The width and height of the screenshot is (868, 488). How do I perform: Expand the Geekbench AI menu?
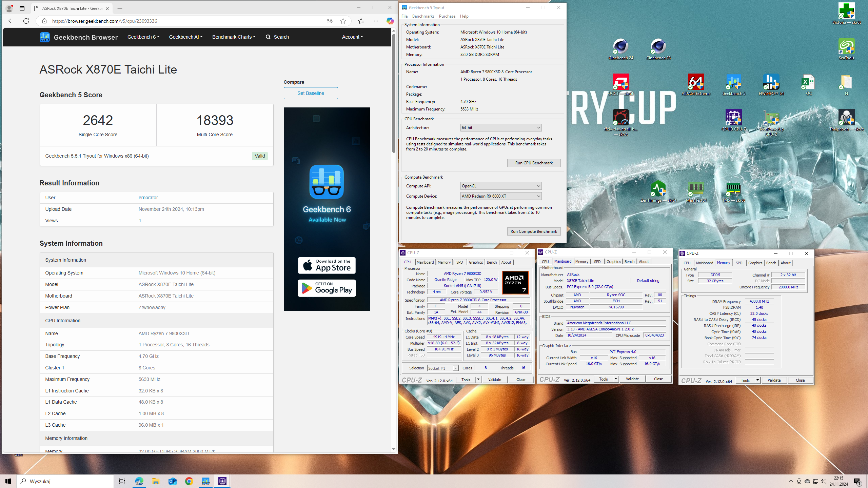coord(186,37)
